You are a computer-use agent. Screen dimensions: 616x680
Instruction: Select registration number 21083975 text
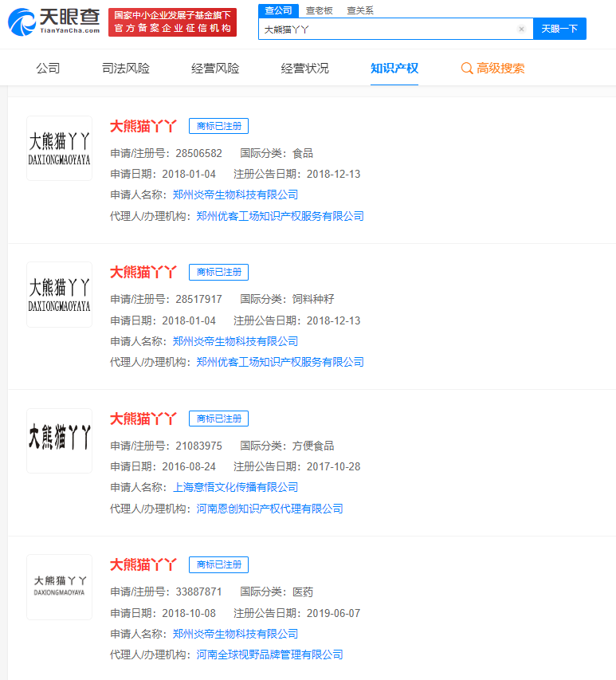pos(198,446)
